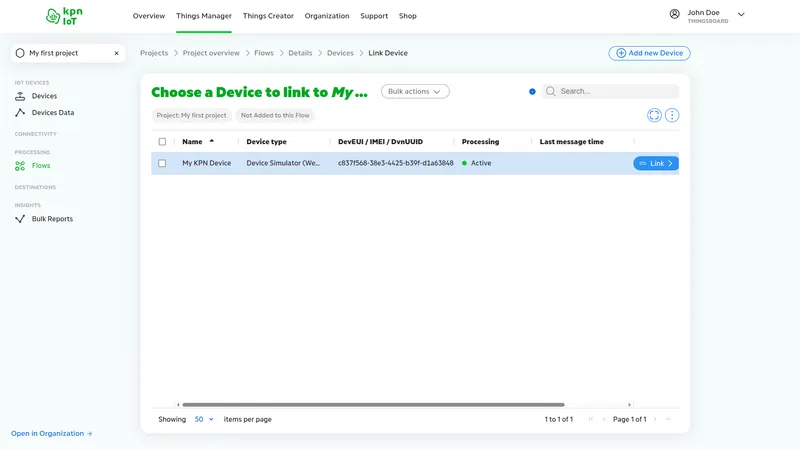This screenshot has width=800, height=450.
Task: Go to previous page pagination arrow
Action: [604, 419]
